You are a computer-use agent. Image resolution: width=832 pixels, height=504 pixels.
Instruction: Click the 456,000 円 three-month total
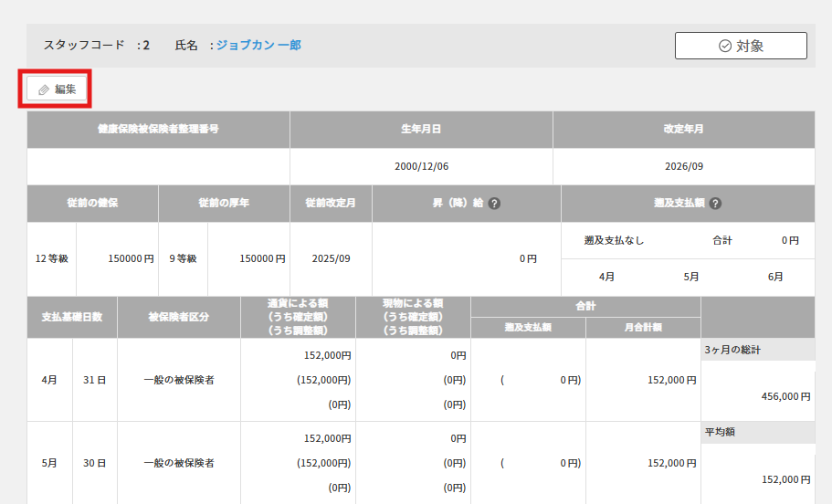[785, 396]
